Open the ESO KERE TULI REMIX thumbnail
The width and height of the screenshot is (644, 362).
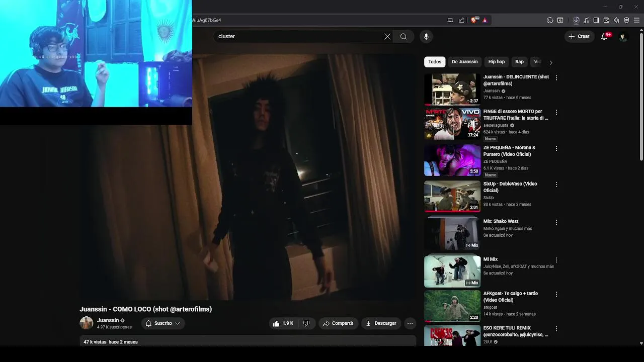coord(452,335)
